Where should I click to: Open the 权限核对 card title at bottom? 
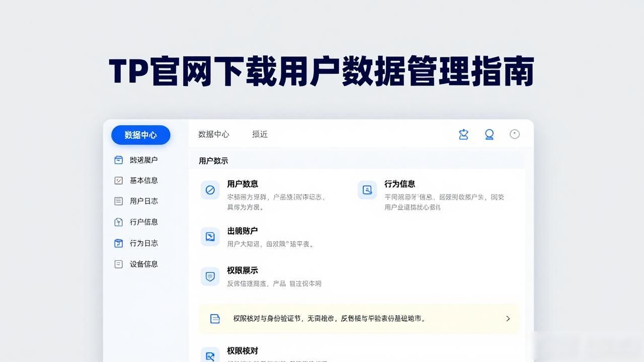(x=243, y=350)
